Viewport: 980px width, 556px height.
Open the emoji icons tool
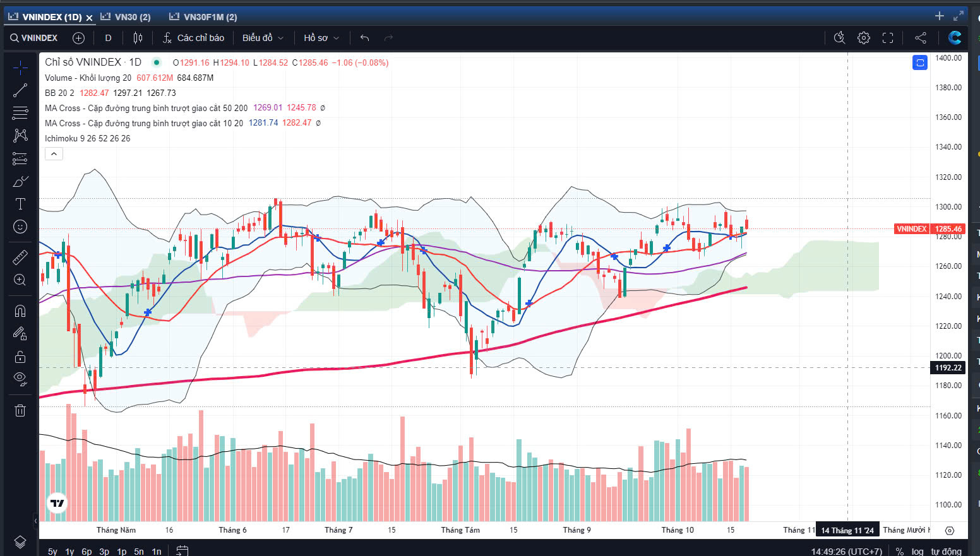pyautogui.click(x=20, y=227)
